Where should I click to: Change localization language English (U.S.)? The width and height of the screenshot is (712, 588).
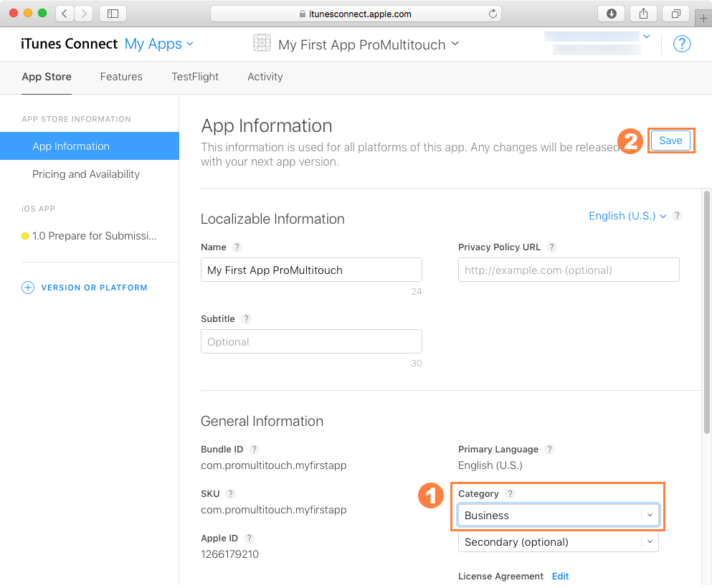click(627, 216)
